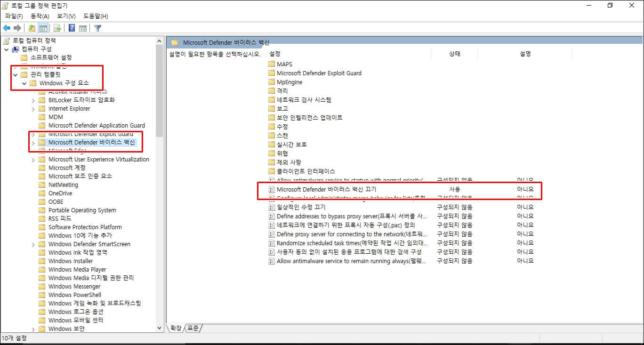This screenshot has width=644, height=345.
Task: Open the 도움말(H) menu
Action: (96, 16)
